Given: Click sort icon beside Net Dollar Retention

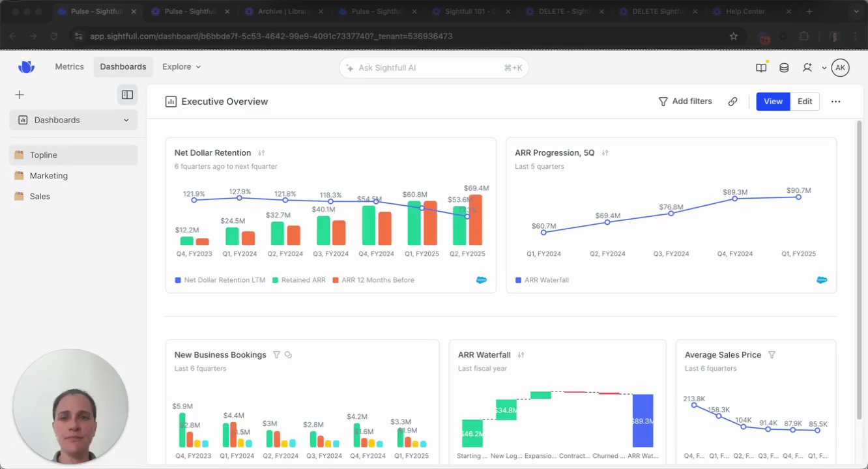Looking at the screenshot, I should (261, 153).
